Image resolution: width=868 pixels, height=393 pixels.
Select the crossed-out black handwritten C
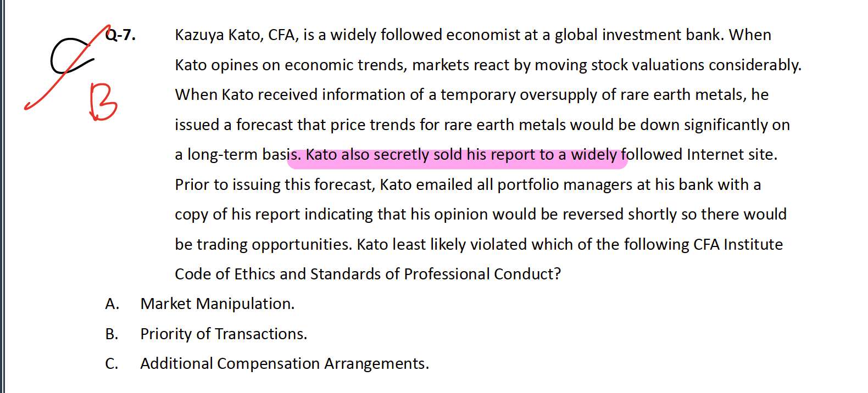click(x=69, y=56)
